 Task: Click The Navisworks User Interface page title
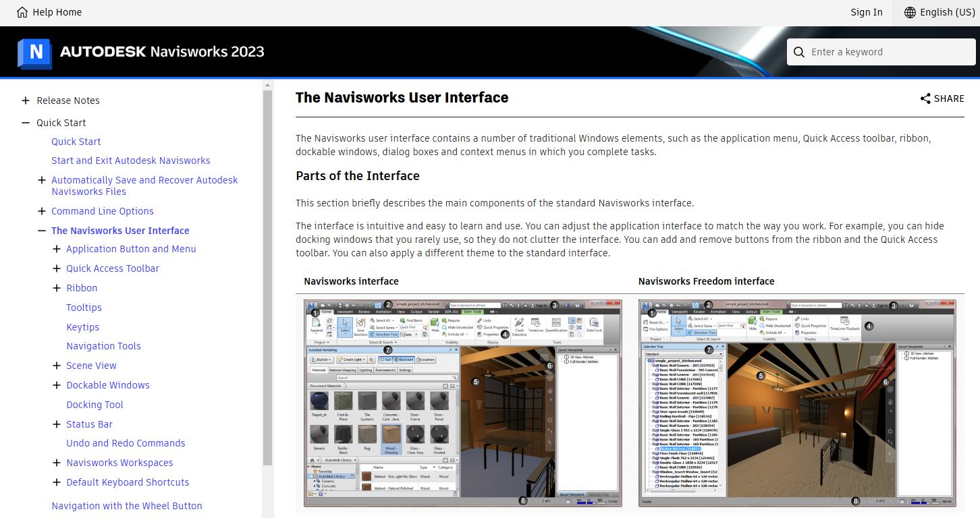coord(402,98)
